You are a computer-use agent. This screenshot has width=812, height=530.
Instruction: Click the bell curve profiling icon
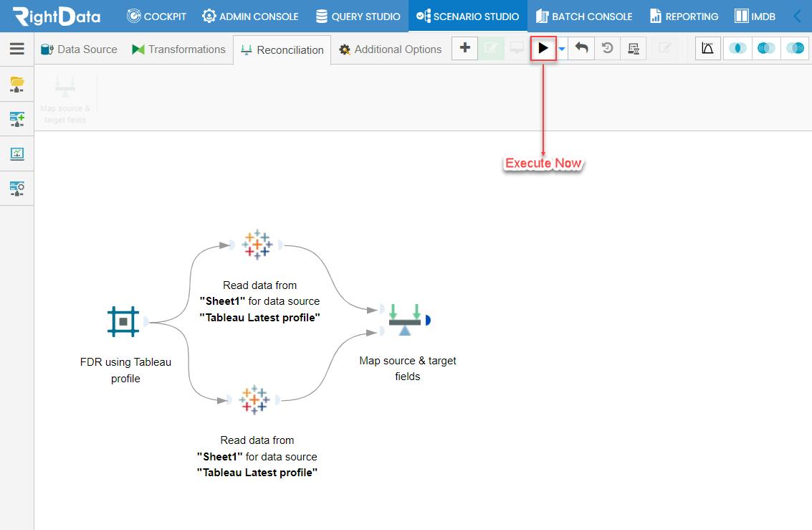coord(707,49)
